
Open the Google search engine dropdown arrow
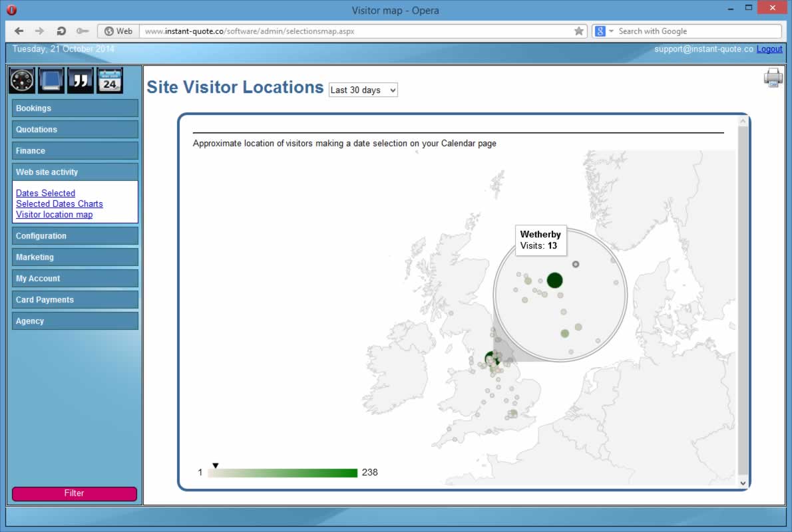(x=611, y=31)
